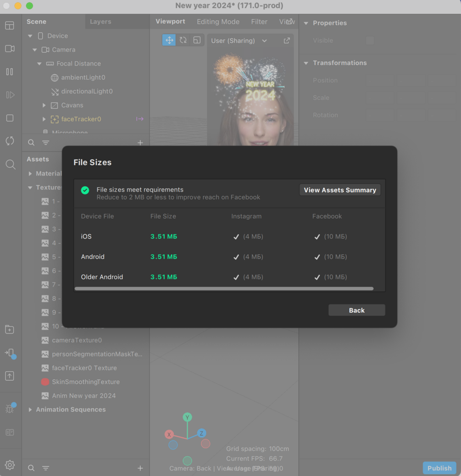The image size is (461, 476).
Task: Click the Scene panel filter icon
Action: 45,142
